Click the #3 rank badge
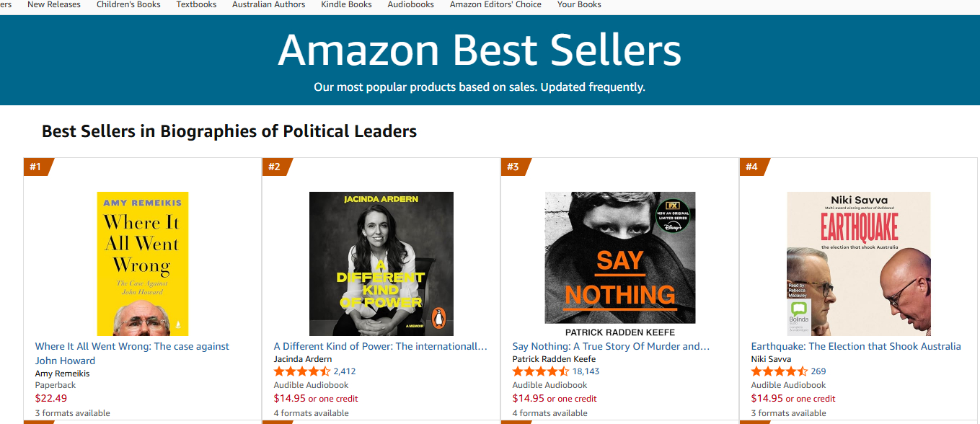 (x=513, y=167)
